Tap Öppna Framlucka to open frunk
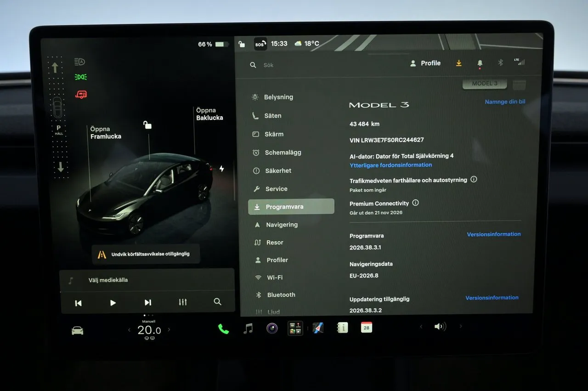Viewport: 588px width, 391px height. 106,133
